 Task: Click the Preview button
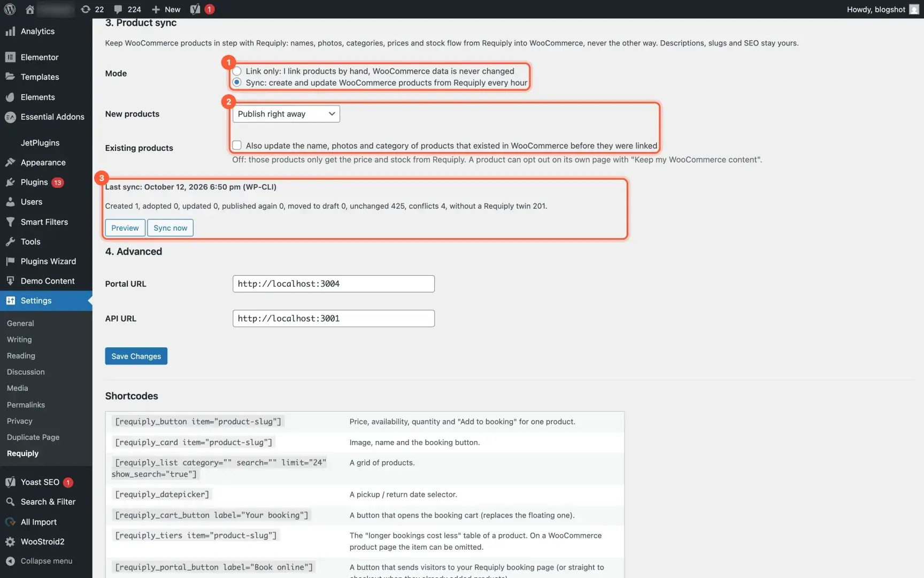[125, 228]
